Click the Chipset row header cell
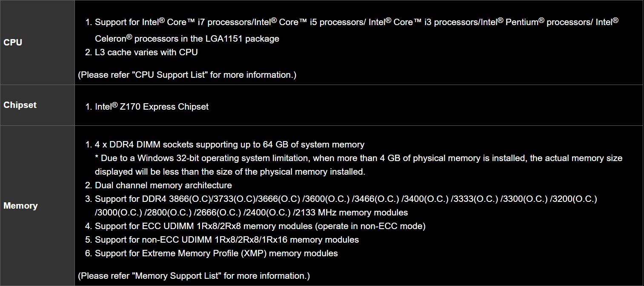The height and width of the screenshot is (286, 644). coord(37,105)
